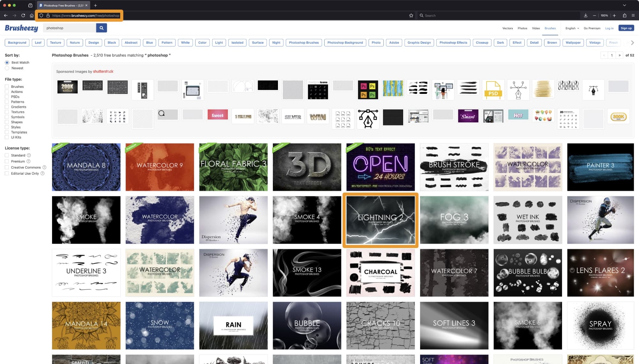Click the blue search magnifier button

(x=101, y=28)
